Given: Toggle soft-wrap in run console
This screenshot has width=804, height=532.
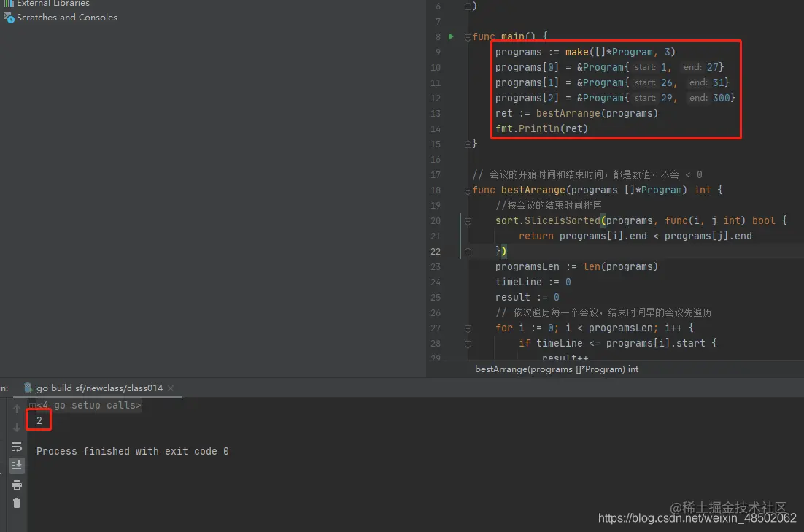Looking at the screenshot, I should (16, 447).
